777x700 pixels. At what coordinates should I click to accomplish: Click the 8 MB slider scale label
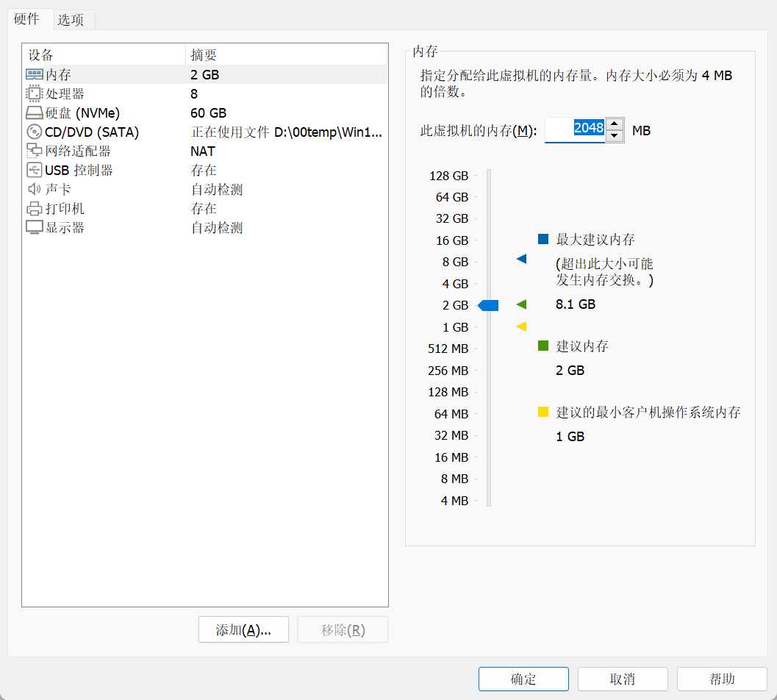click(x=454, y=479)
